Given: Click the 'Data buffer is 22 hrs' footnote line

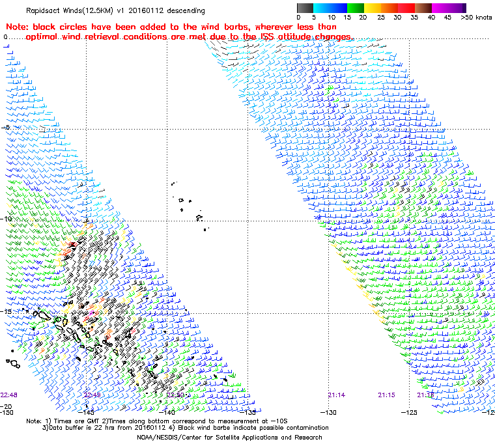Looking at the screenshot, I should [186, 428].
